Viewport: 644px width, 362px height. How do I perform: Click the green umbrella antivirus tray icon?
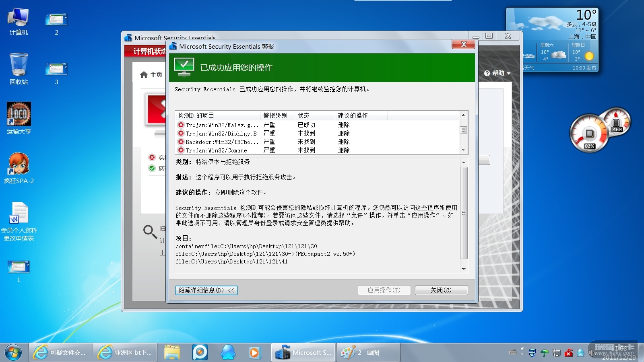point(544,353)
